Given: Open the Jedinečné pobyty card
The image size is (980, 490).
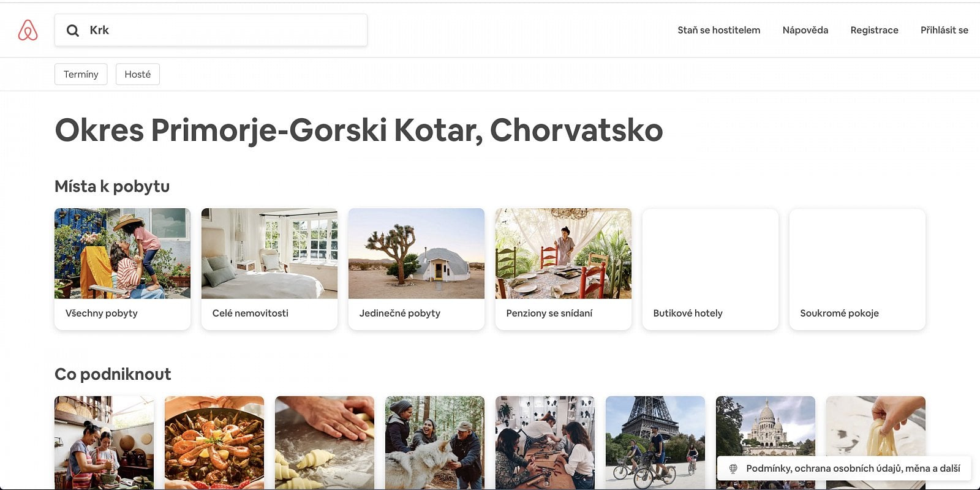Looking at the screenshot, I should 417,269.
